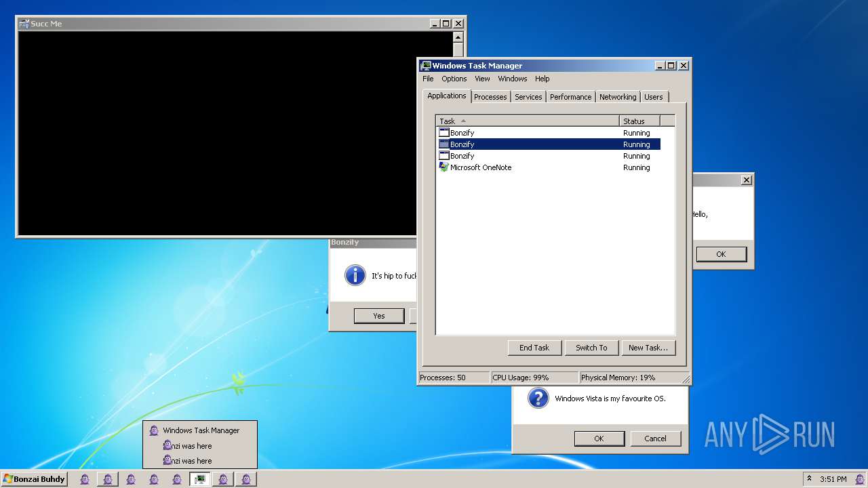Click the scroll up arrow in Succ Me window

pyautogui.click(x=458, y=37)
